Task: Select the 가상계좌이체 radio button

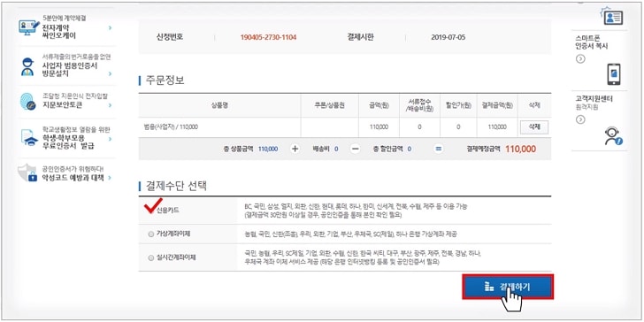Action: (x=150, y=234)
